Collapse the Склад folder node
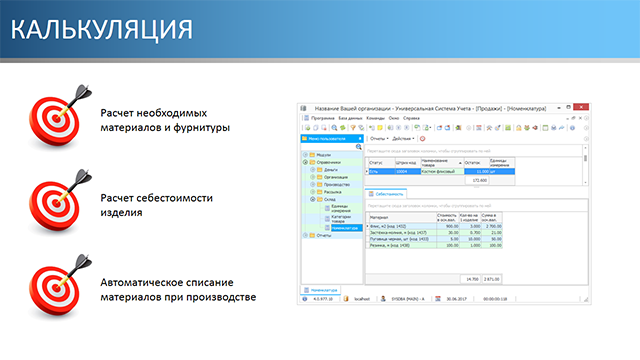 point(313,199)
